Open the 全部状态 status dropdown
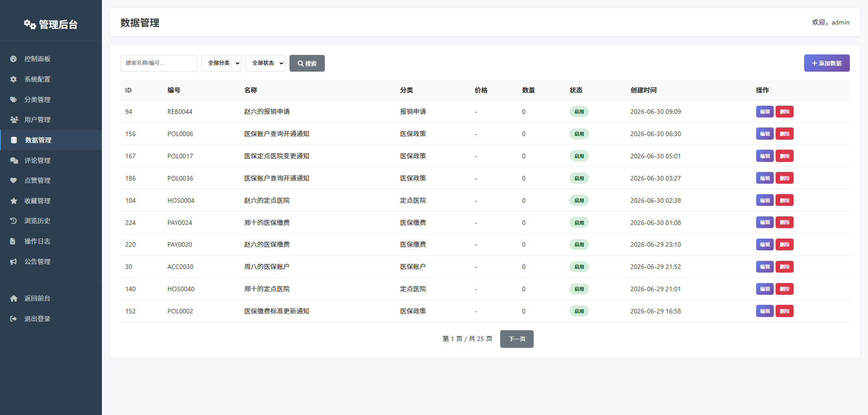The height and width of the screenshot is (415, 868). point(265,63)
